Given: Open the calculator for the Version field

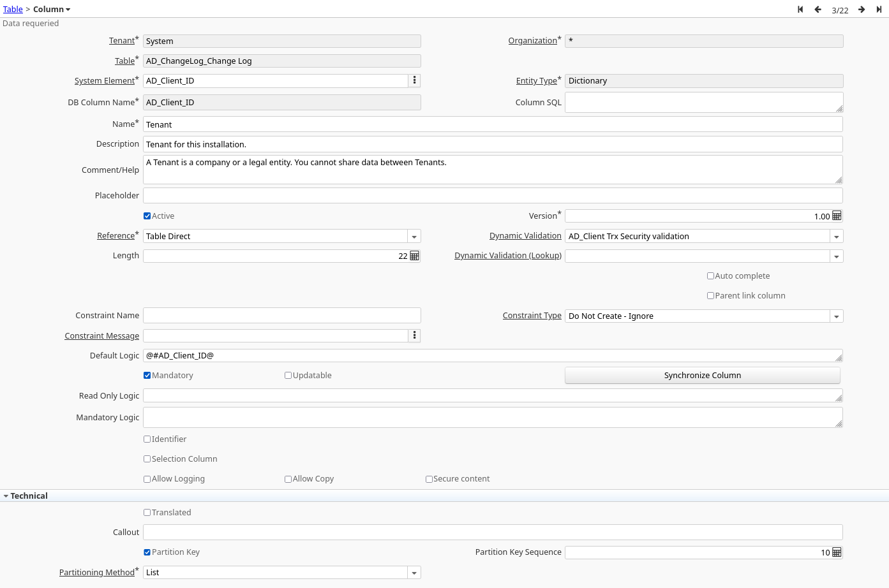Looking at the screenshot, I should click(837, 216).
